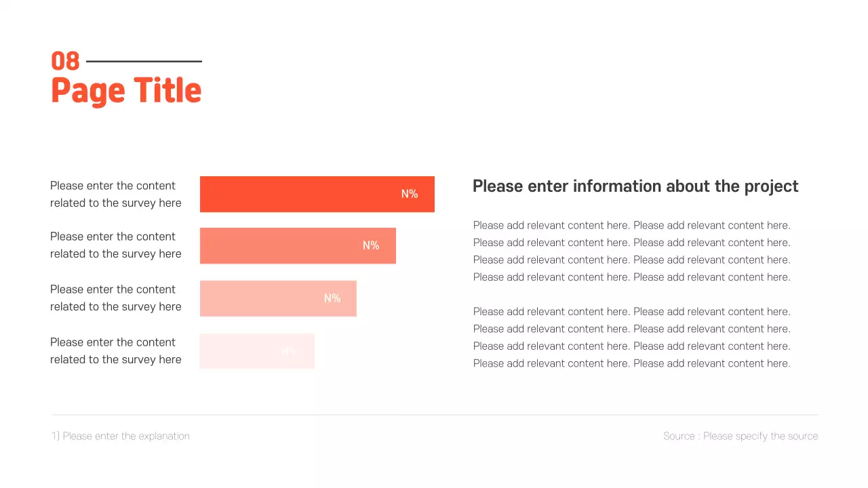Select the "N%" label in the second bar
The height and width of the screenshot is (488, 868).
point(371,246)
